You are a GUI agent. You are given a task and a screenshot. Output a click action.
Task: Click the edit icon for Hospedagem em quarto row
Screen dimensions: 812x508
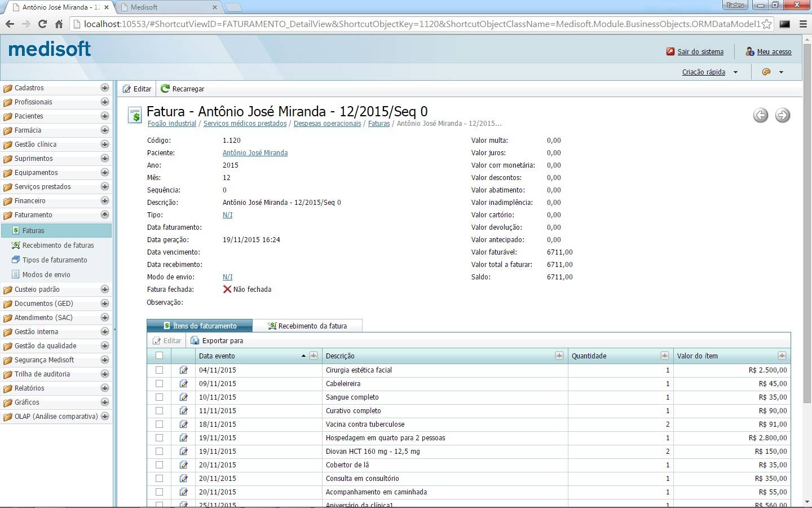[183, 438]
